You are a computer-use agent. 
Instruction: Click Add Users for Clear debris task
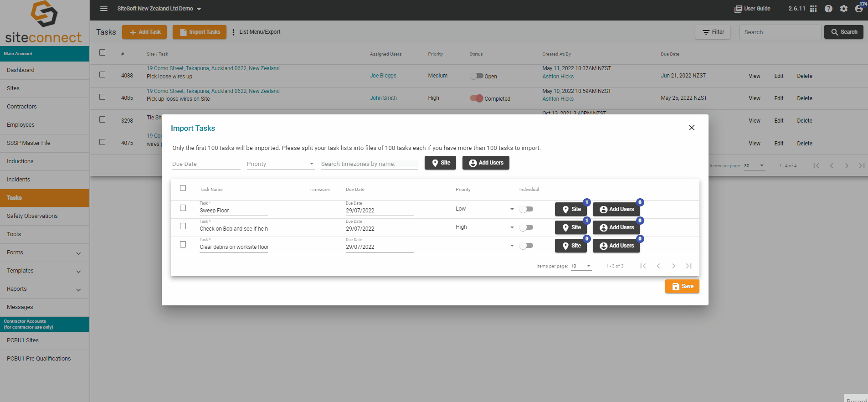616,246
